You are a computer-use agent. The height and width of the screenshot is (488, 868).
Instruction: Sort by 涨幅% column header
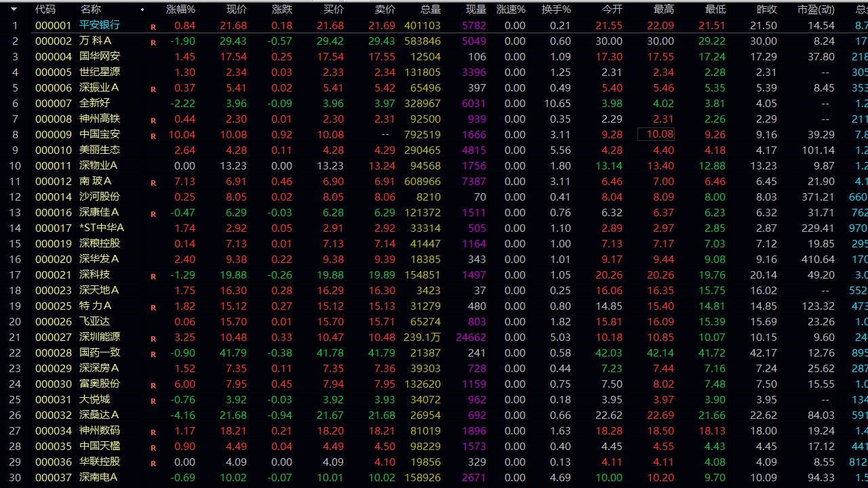coord(180,9)
